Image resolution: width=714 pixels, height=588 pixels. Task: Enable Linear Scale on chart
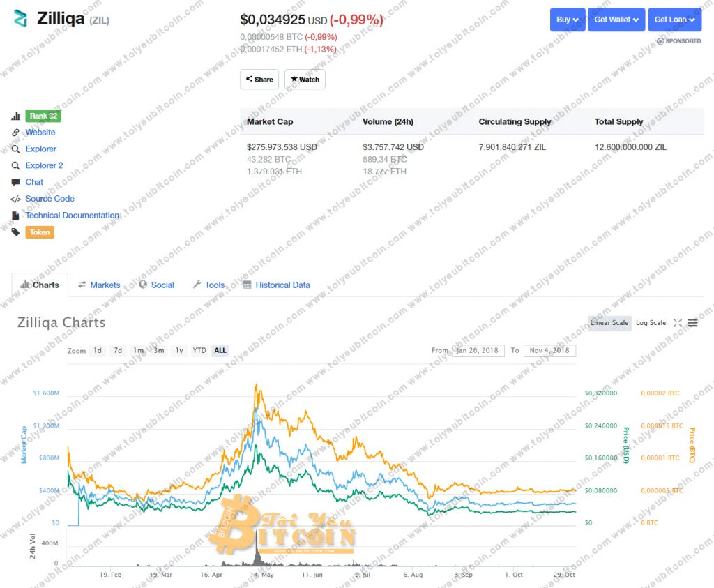tap(609, 323)
